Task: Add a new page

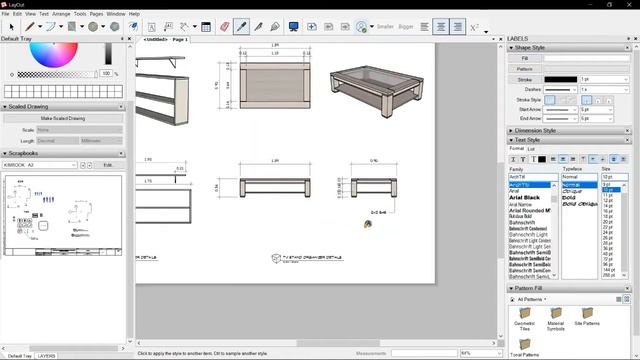Action: point(312,27)
